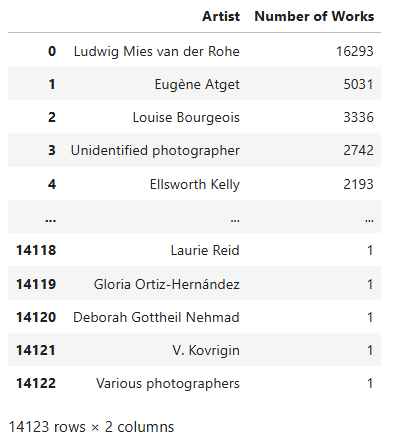This screenshot has height=441, width=393.
Task: Select the 3336 works count cell
Action: [x=358, y=117]
